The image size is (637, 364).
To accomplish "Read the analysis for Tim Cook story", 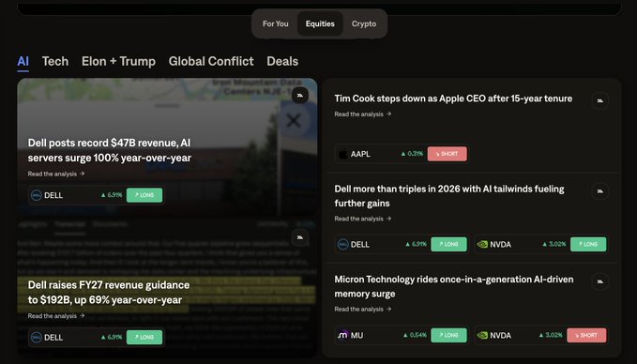I will (363, 114).
